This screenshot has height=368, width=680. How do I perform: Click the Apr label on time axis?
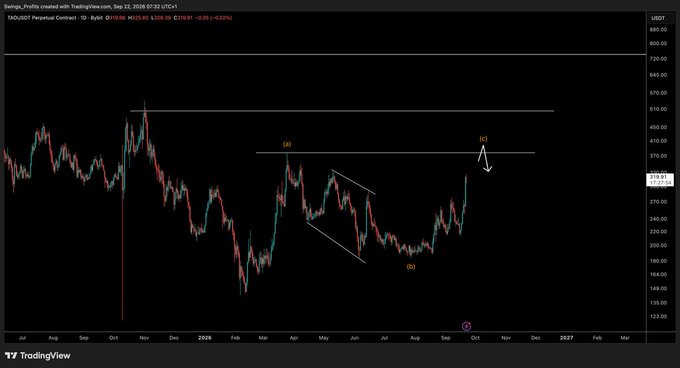click(x=294, y=338)
